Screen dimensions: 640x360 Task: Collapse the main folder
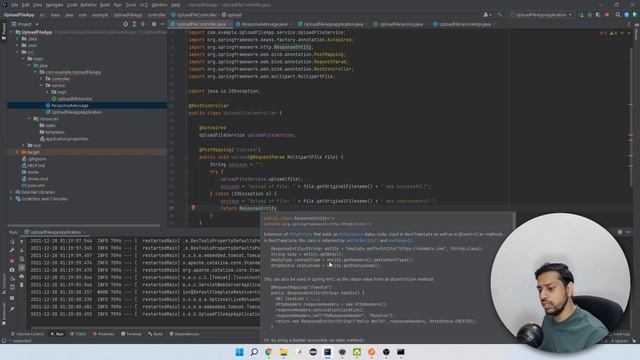(23, 59)
